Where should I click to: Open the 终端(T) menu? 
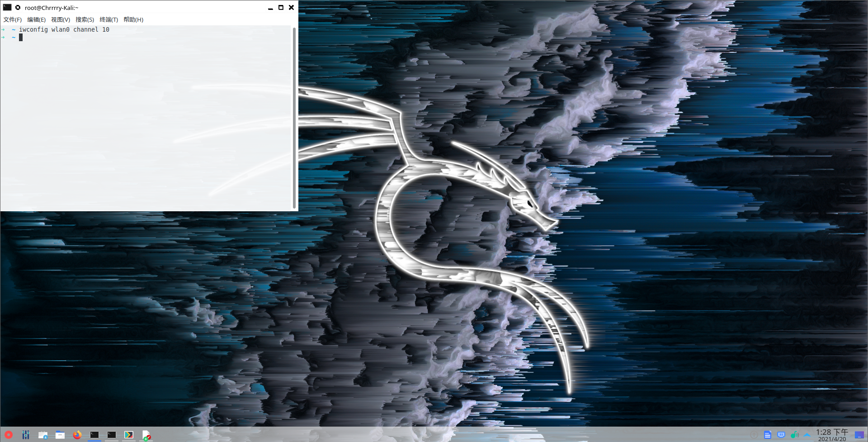[x=108, y=19]
